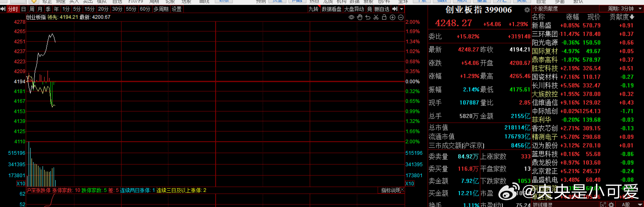Viewport: 644px width, 207px height.
Task: Switch to the 年 yearly chart tab
Action: point(56,9)
